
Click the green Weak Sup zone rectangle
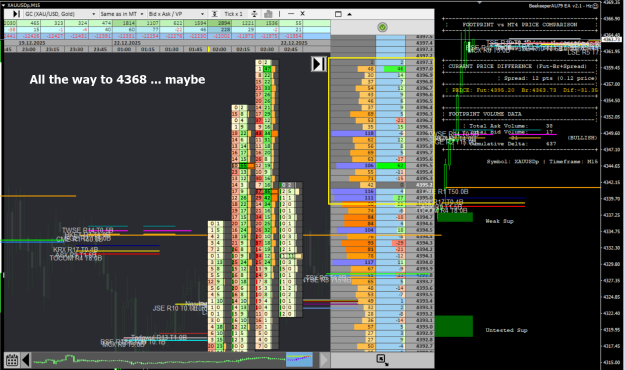(455, 217)
